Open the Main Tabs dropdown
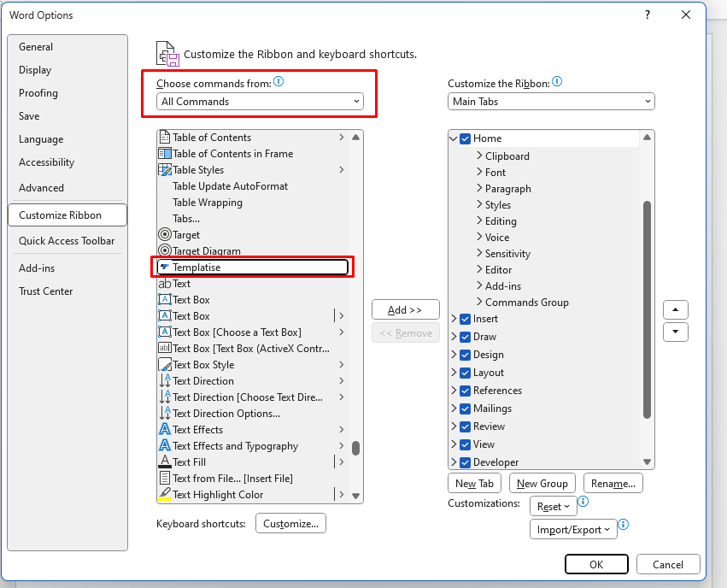Viewport: 727px width, 588px height. coord(551,102)
